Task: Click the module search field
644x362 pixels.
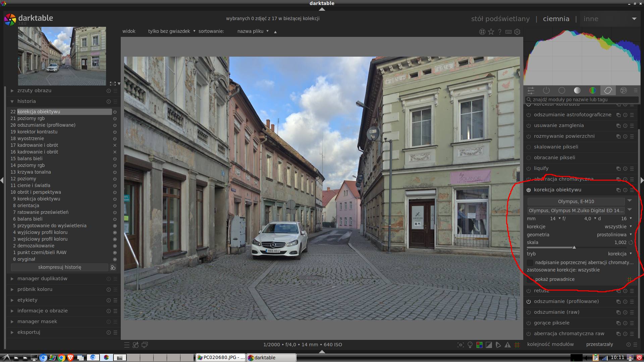Action: click(x=582, y=100)
